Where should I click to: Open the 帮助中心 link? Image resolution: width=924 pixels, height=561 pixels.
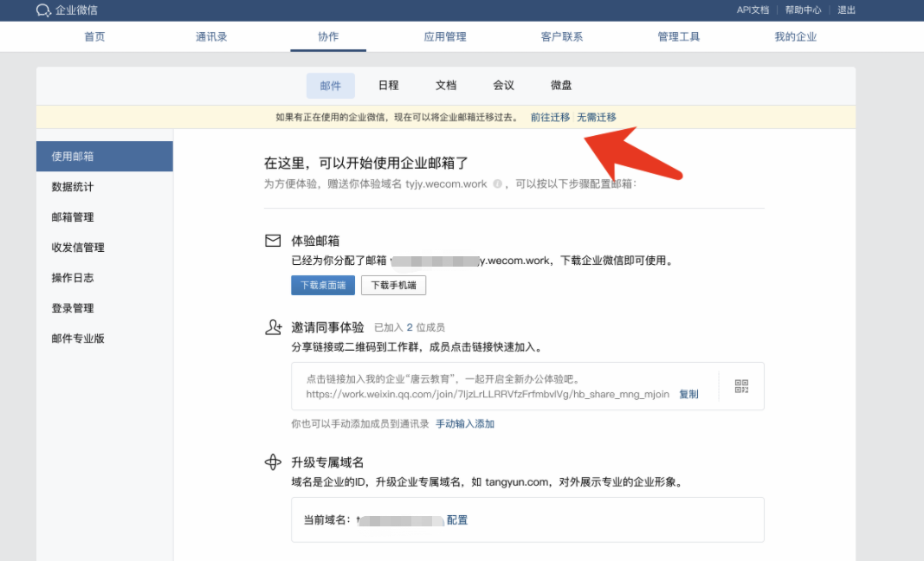coord(803,10)
